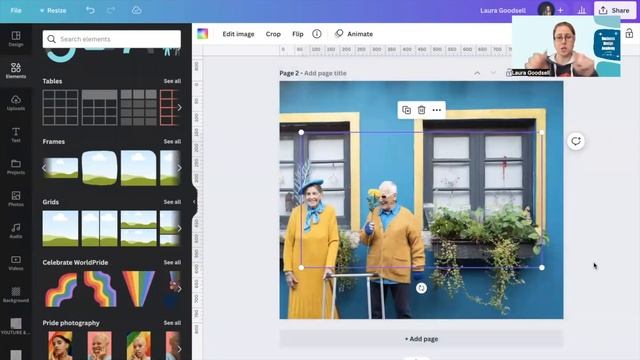Open the Audio sidebar tab
Viewport: 640px width, 360px height.
pyautogui.click(x=16, y=231)
